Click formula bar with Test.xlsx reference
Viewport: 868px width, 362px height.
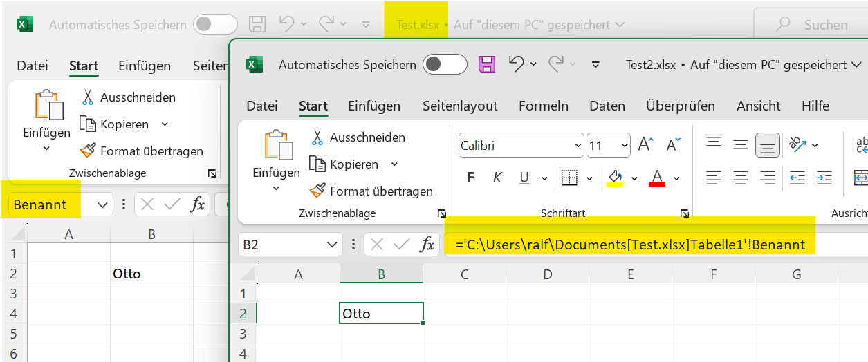657,245
